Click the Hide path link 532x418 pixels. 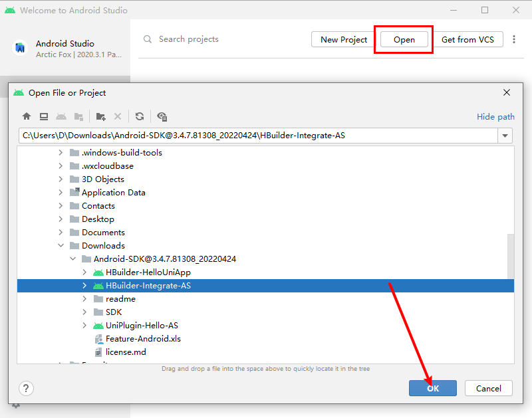[x=495, y=117]
